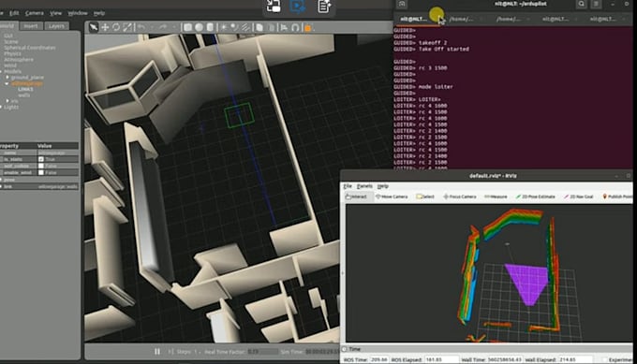Add a directional light in Gazebo
This screenshot has width=637, height=364.
pos(245,27)
